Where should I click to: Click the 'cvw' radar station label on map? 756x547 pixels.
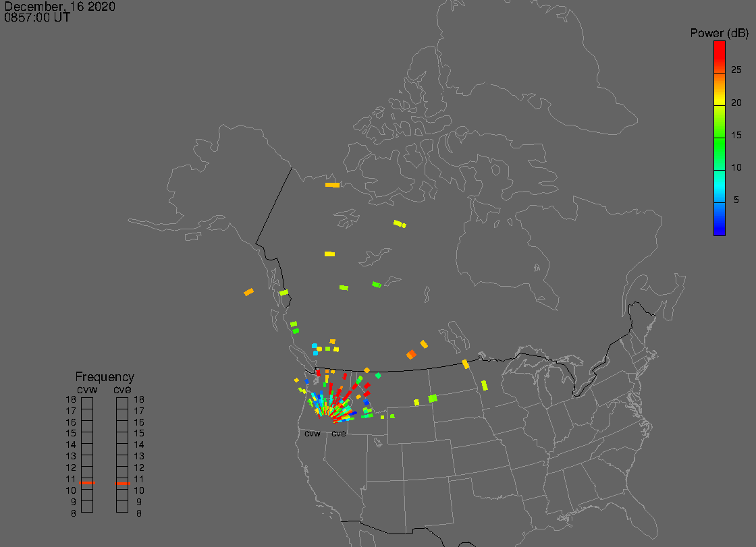pos(313,434)
